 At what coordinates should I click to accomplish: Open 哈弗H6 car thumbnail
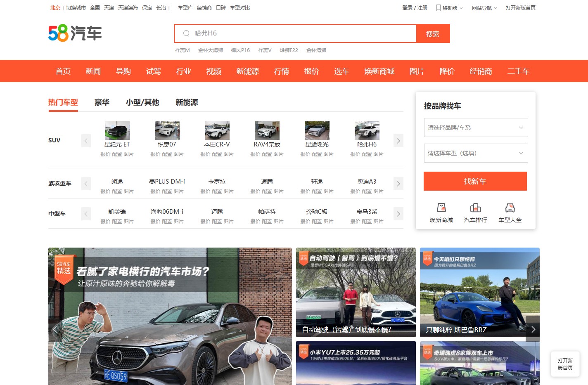coord(367,130)
